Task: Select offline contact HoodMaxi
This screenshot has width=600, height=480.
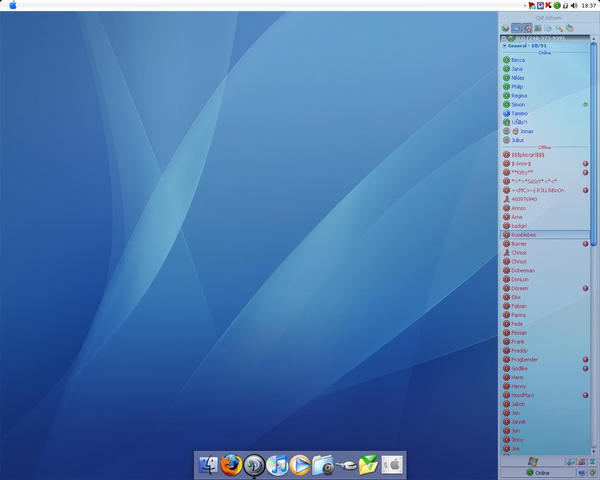Action: click(545, 395)
